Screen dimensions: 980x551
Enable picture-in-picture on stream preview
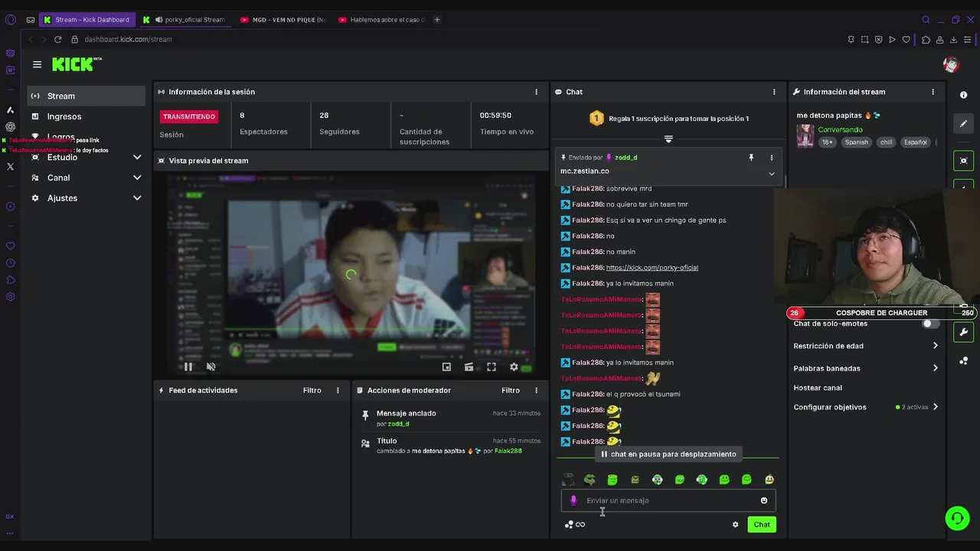446,367
